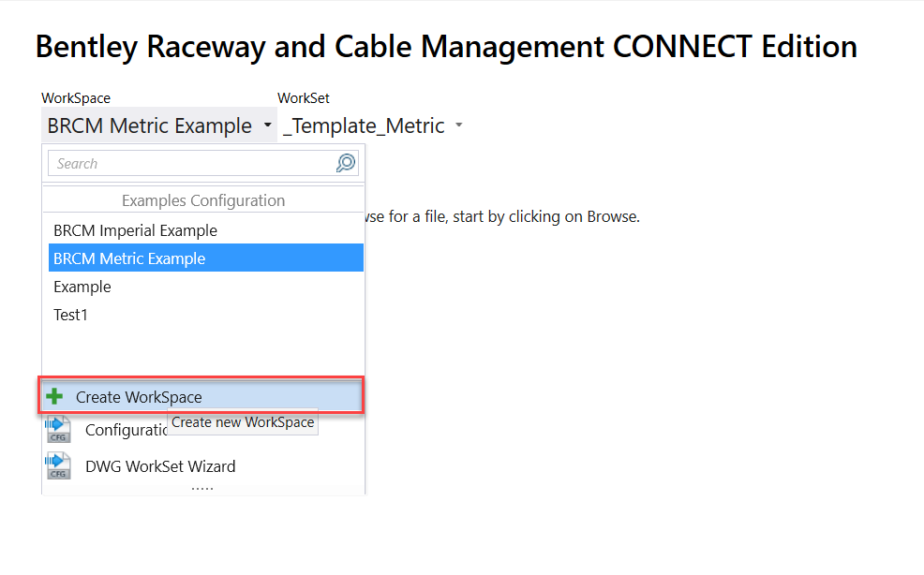This screenshot has height=575, width=924.
Task: Click Create WorkSpace
Action: coord(201,396)
